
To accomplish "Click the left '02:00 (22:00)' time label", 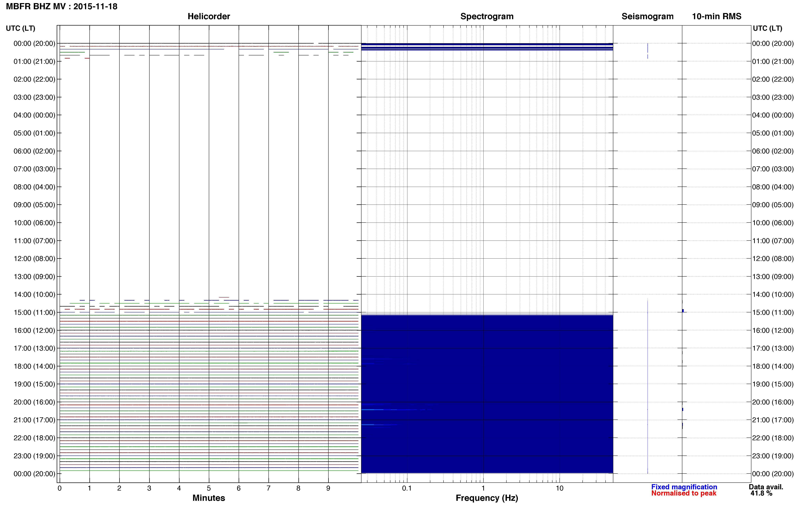I will pos(34,79).
